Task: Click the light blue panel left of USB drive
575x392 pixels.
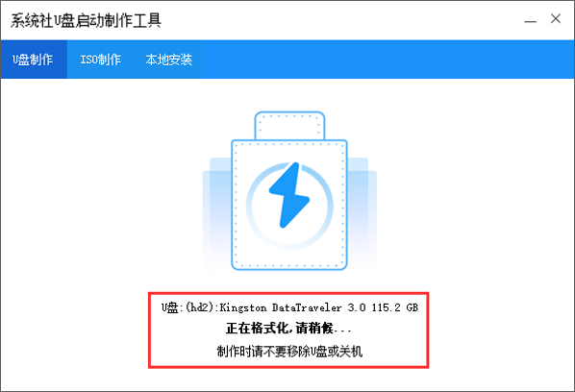Action: click(217, 214)
